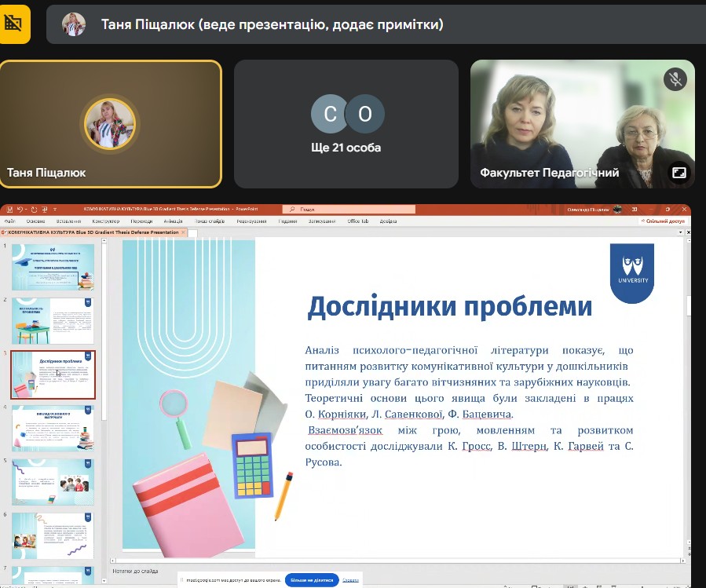This screenshot has width=706, height=588.
Task: Select slide 4 thumbnail in the slide panel
Action: tap(53, 428)
